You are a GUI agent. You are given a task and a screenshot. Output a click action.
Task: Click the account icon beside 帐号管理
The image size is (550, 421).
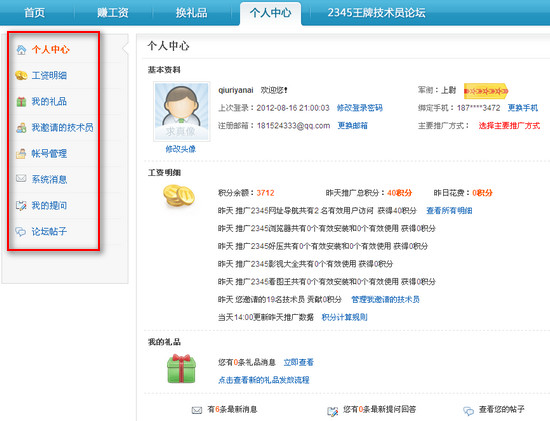tap(21, 154)
